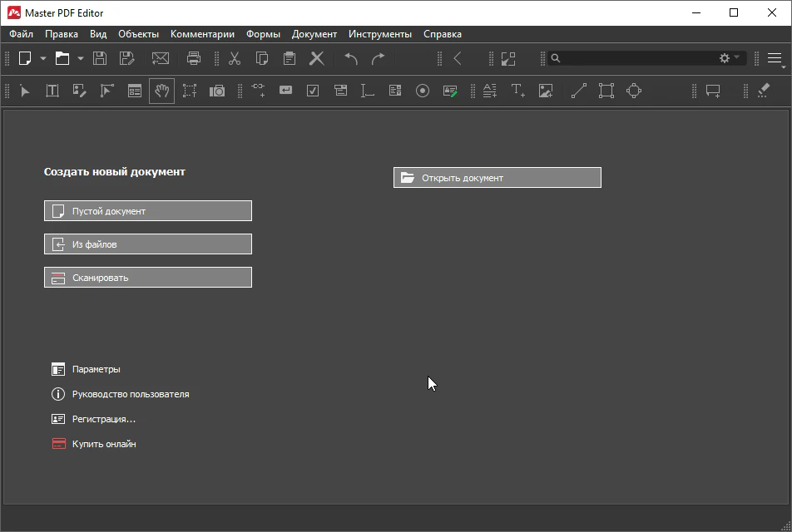Select the Ellipse drawing tool
The height and width of the screenshot is (532, 792).
[x=634, y=91]
